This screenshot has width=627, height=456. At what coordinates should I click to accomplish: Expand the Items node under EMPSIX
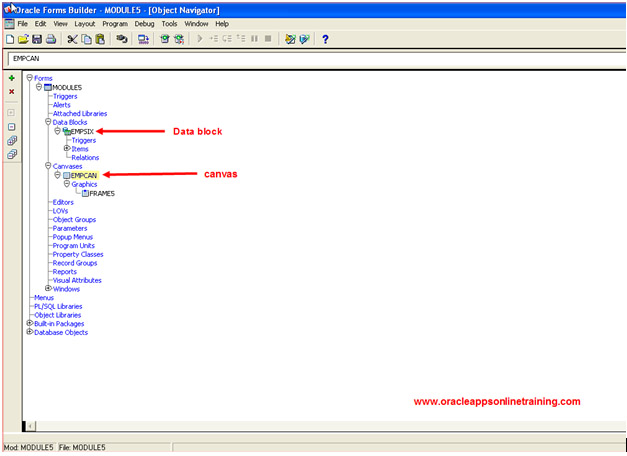click(x=67, y=149)
